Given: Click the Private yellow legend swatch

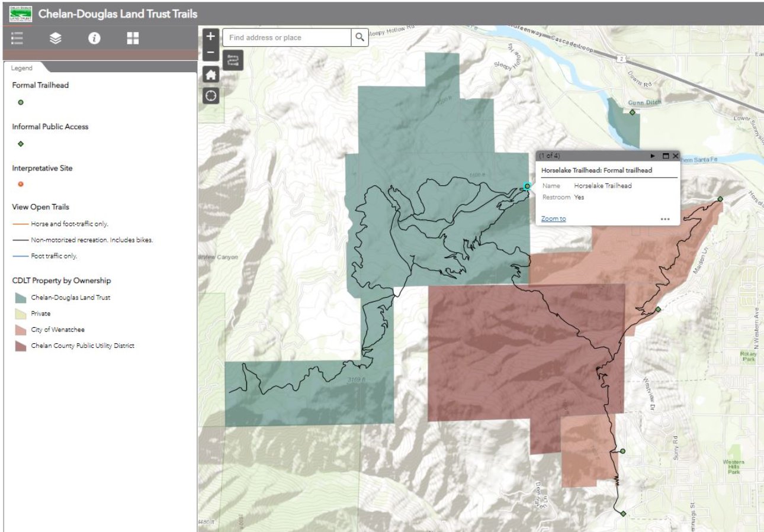Looking at the screenshot, I should [21, 314].
